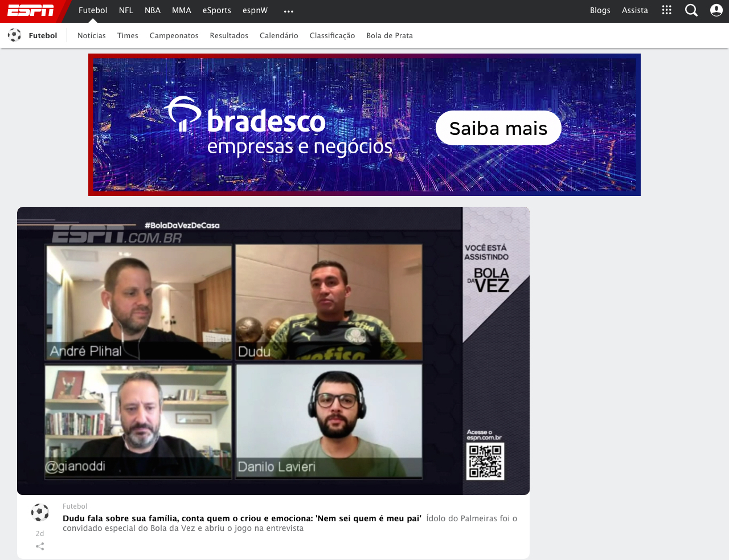Open the apps grid icon
This screenshot has width=729, height=560.
coord(667,10)
